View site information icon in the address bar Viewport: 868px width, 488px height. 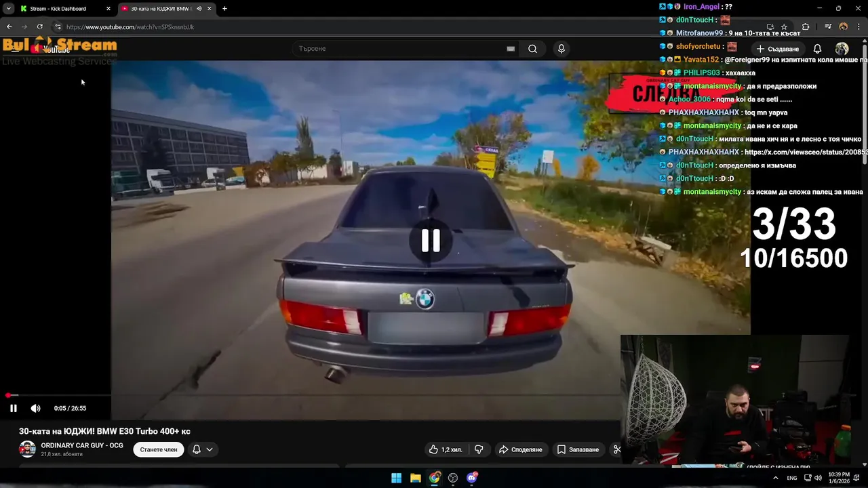pyautogui.click(x=58, y=27)
